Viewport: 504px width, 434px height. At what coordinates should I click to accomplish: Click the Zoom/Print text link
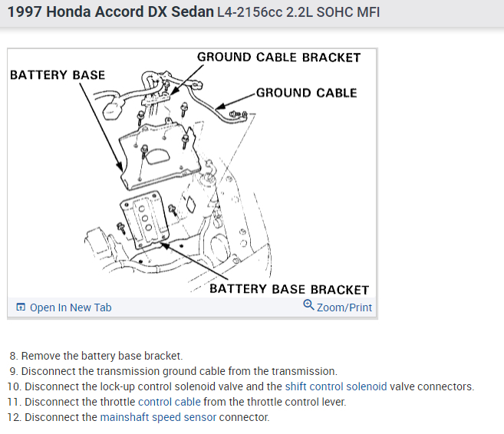tap(344, 307)
